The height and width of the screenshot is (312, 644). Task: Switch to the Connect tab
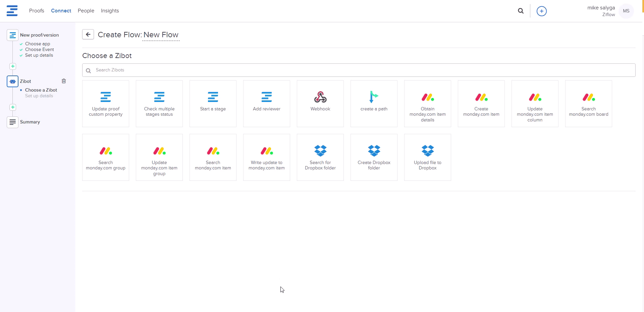pos(61,11)
